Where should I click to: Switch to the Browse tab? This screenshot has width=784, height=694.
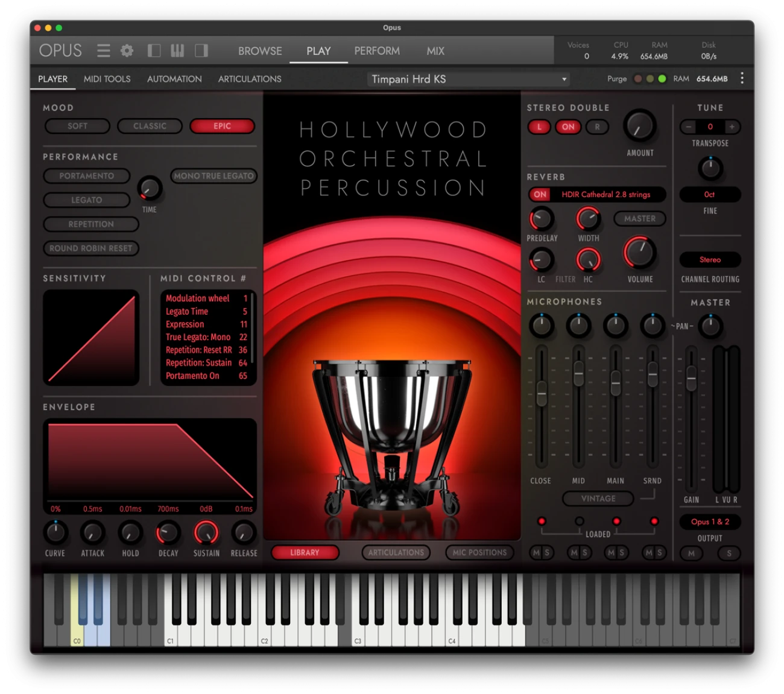click(260, 51)
